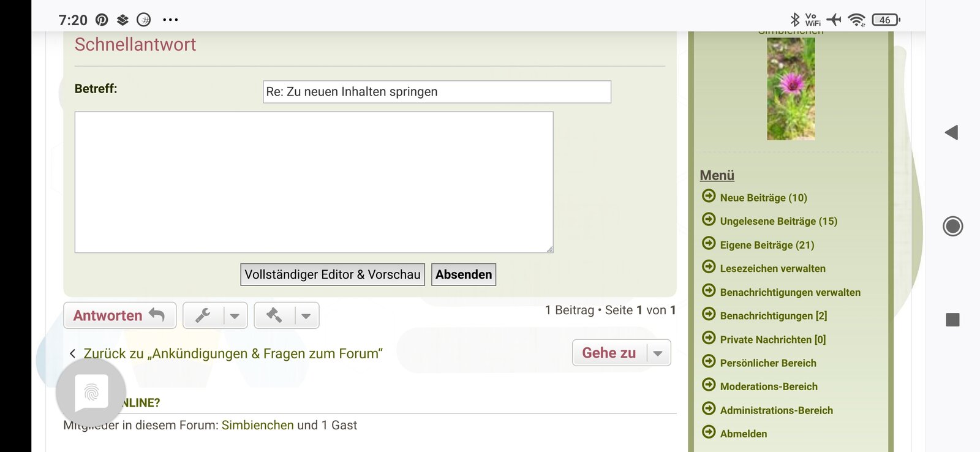Click the arrow icon beside Ungelesene Beiträge
The height and width of the screenshot is (452, 980).
[x=709, y=220]
